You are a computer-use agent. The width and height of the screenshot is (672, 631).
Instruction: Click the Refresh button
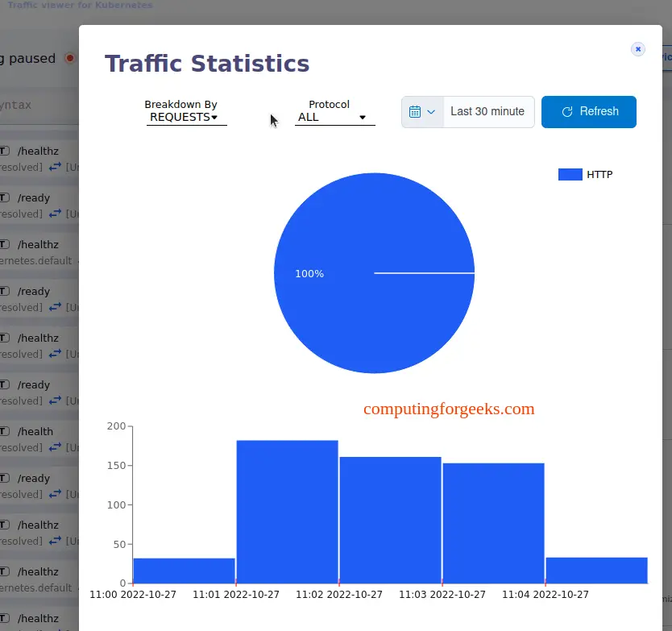(588, 112)
